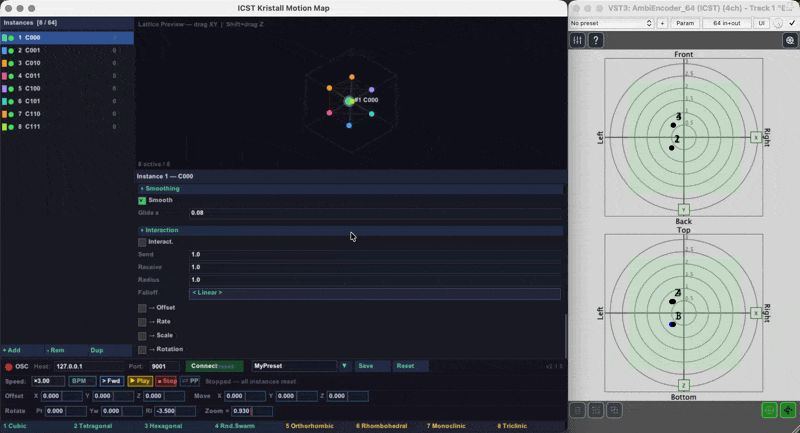Enable the Interact. checkbox
The height and width of the screenshot is (433, 800).
pos(142,242)
